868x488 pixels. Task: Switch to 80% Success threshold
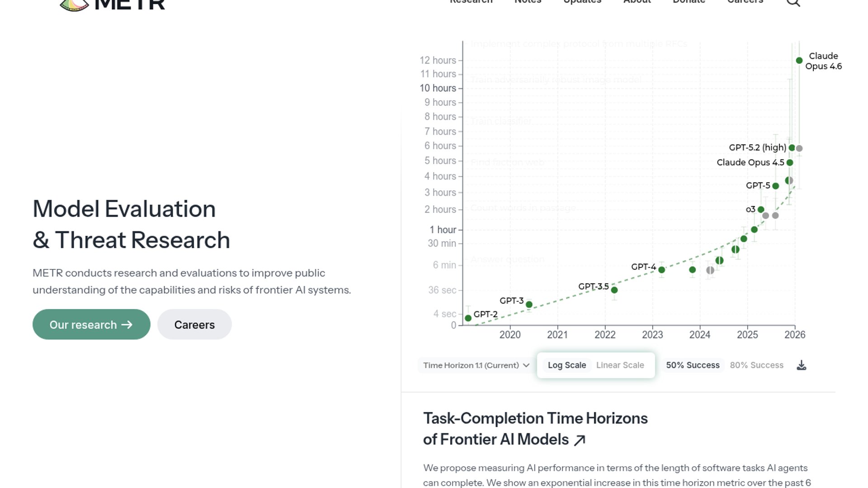[756, 365]
